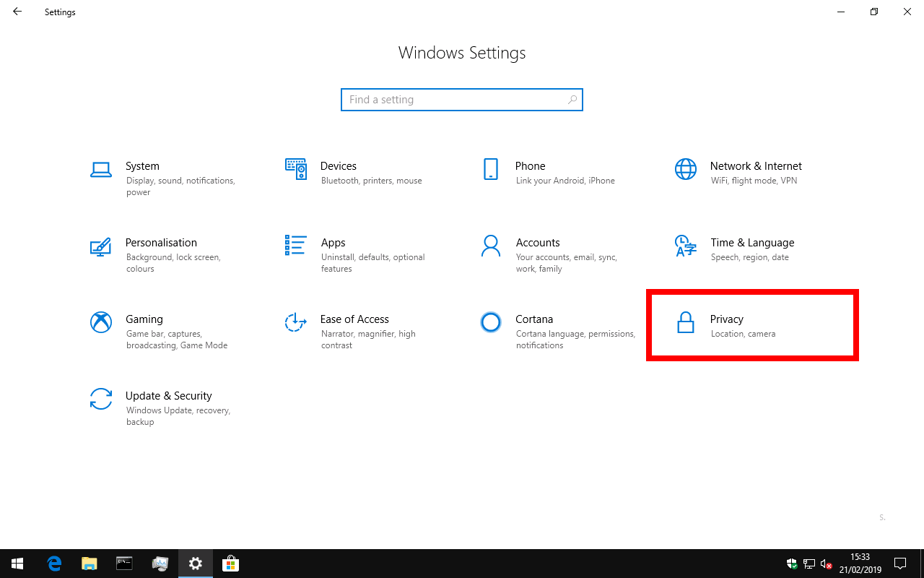Click the Find a setting search box

[x=462, y=100]
